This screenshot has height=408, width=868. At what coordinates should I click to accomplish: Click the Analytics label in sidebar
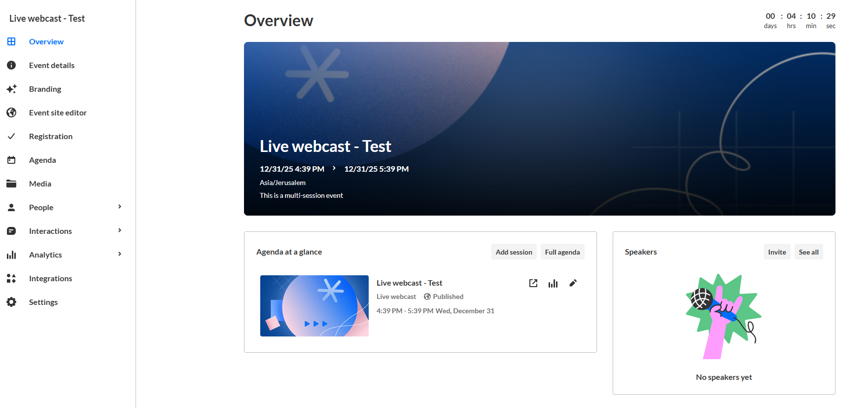(45, 255)
